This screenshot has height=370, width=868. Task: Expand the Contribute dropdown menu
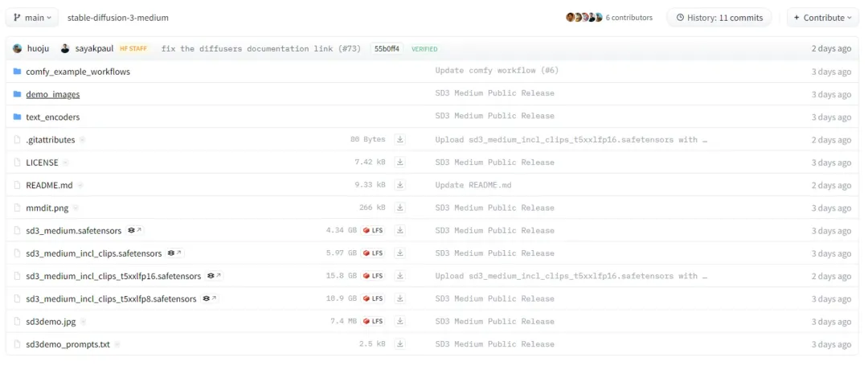click(823, 18)
